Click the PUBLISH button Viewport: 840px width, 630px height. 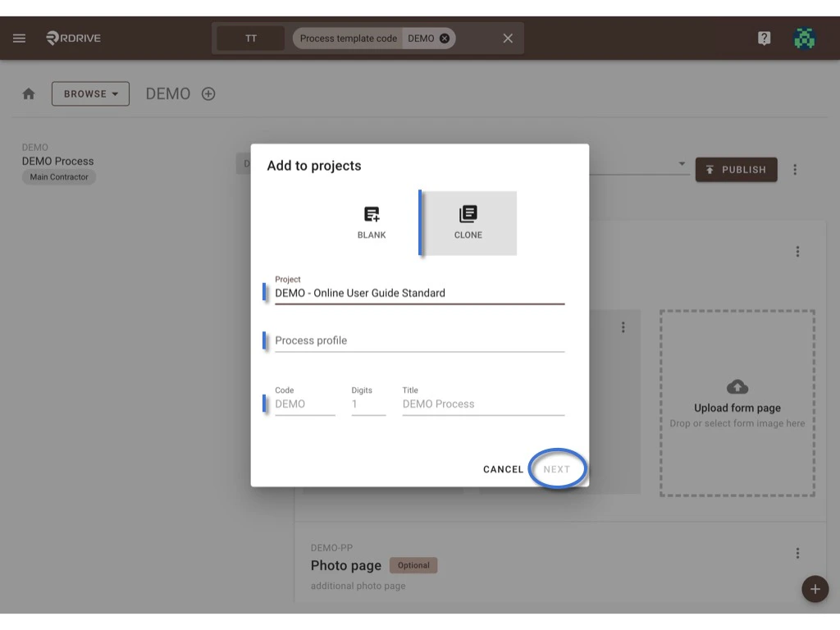736,170
